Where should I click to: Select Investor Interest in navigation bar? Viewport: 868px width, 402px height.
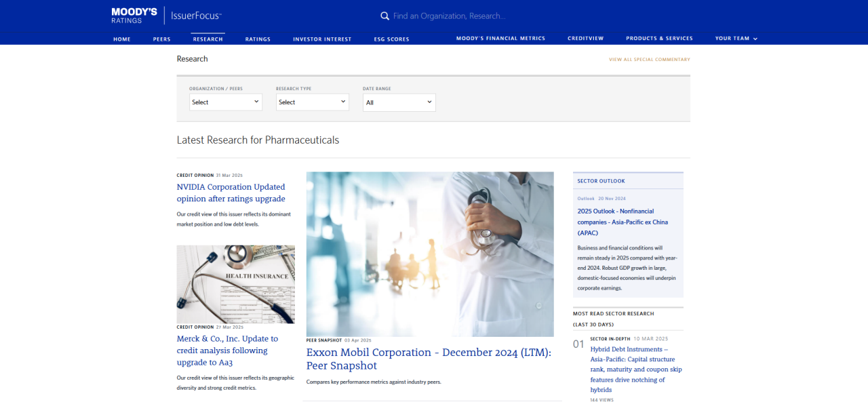click(x=322, y=39)
